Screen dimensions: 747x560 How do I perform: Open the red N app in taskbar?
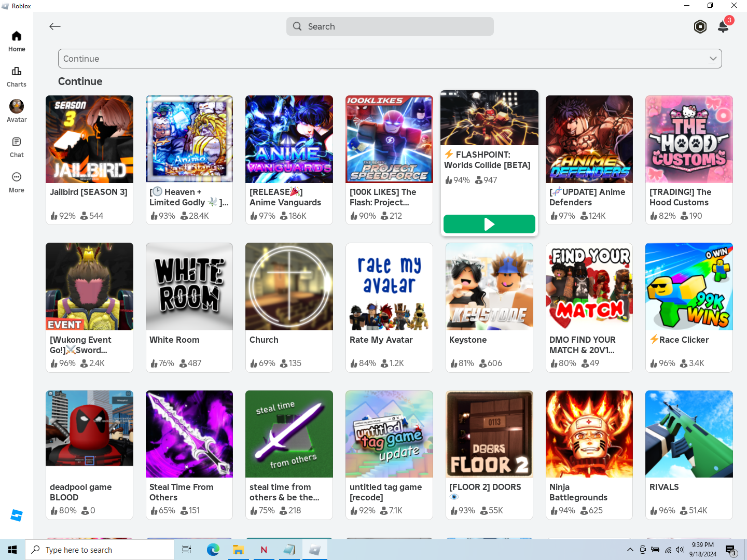264,550
